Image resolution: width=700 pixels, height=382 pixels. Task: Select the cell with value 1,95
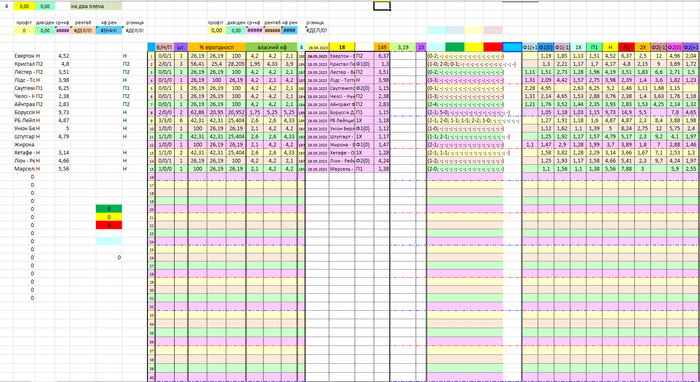pyautogui.click(x=254, y=64)
